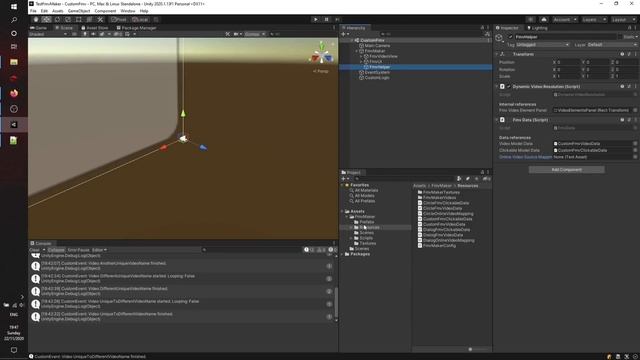Collapse the FmvMaker hierarchy item

[x=356, y=51]
